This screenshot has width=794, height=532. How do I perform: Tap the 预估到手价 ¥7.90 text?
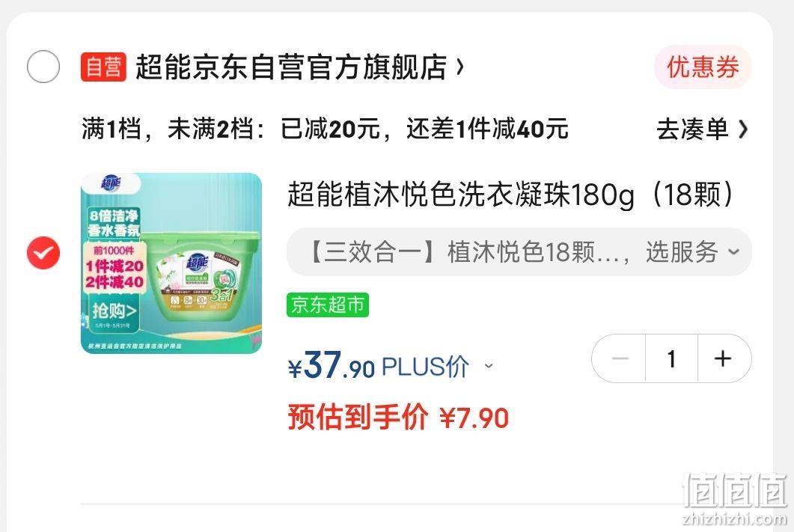point(398,417)
